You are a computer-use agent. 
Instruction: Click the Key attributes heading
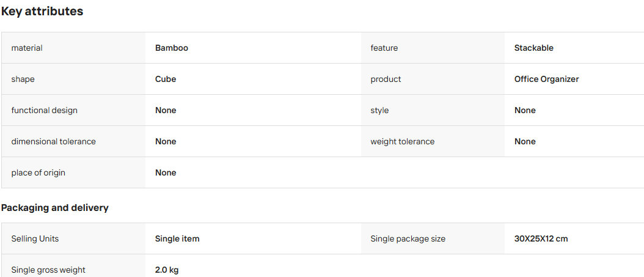[x=42, y=12]
